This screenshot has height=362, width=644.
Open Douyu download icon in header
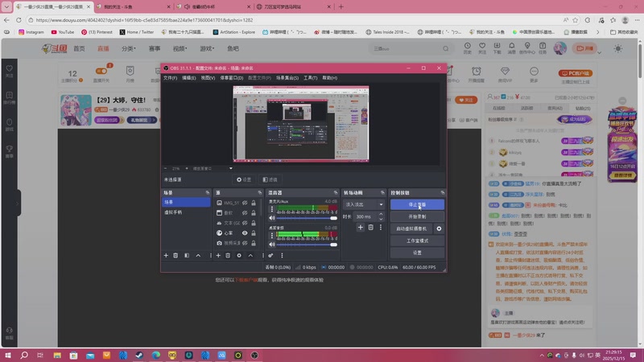(x=497, y=47)
